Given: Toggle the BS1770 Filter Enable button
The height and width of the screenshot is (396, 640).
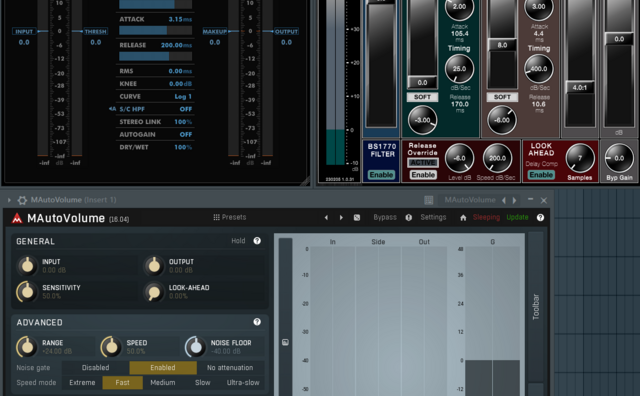Looking at the screenshot, I should point(381,175).
